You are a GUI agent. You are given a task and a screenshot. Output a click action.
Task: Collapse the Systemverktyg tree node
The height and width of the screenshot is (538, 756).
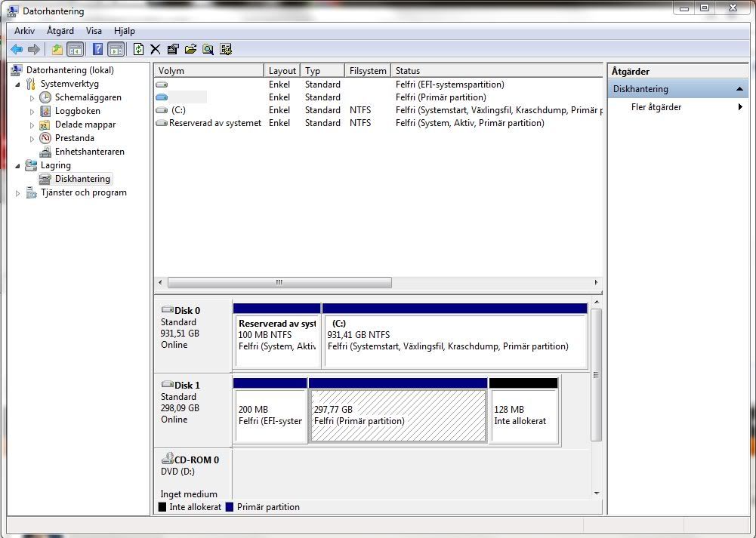[17, 85]
